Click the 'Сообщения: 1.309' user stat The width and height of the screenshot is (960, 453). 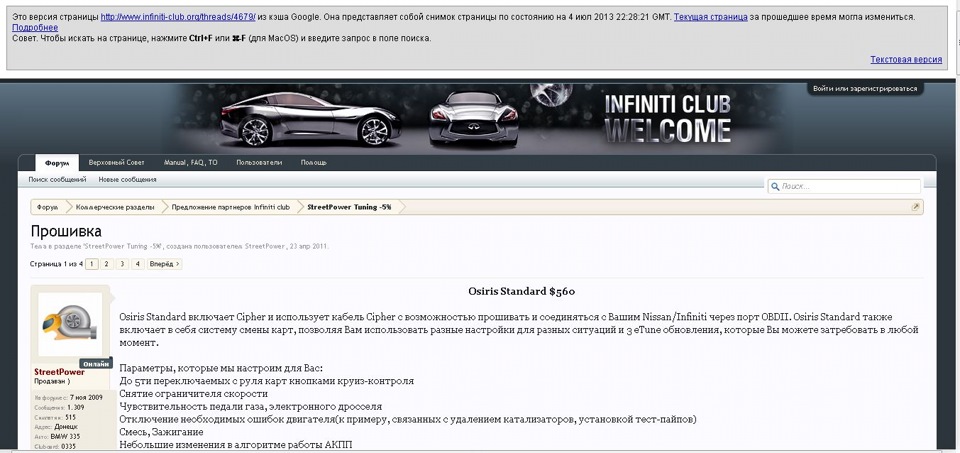(59, 407)
